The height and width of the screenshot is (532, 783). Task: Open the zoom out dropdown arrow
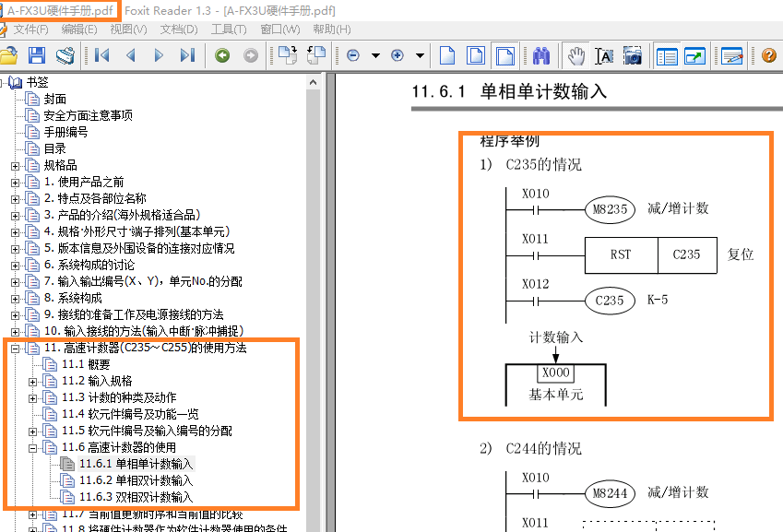[375, 55]
